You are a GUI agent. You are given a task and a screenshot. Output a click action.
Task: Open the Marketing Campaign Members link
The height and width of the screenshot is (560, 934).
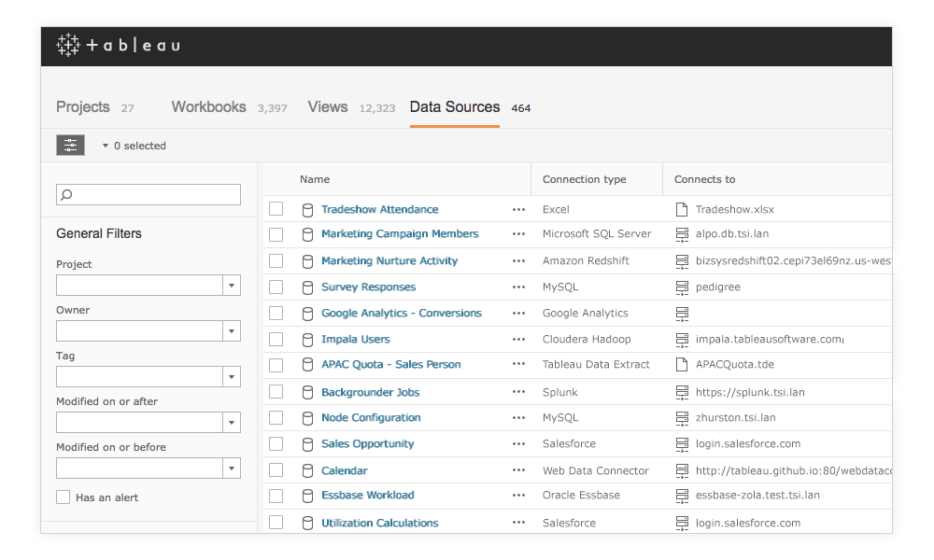(x=400, y=234)
